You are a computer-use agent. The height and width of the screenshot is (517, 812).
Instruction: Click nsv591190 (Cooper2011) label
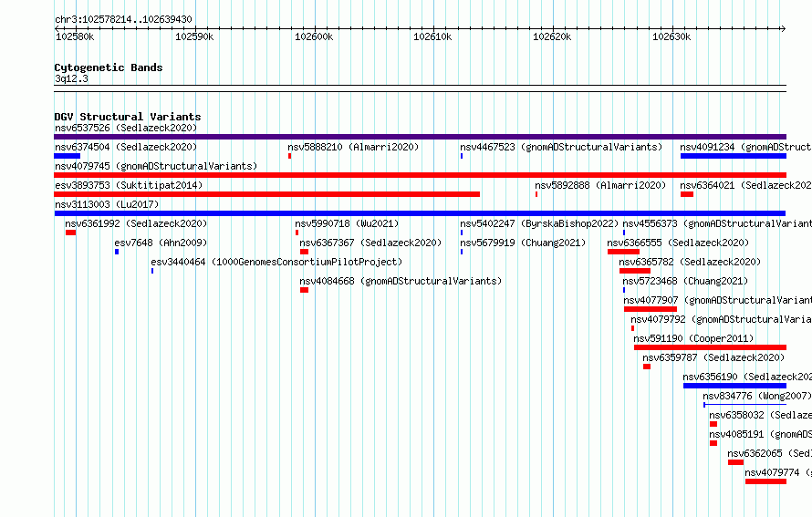693,338
